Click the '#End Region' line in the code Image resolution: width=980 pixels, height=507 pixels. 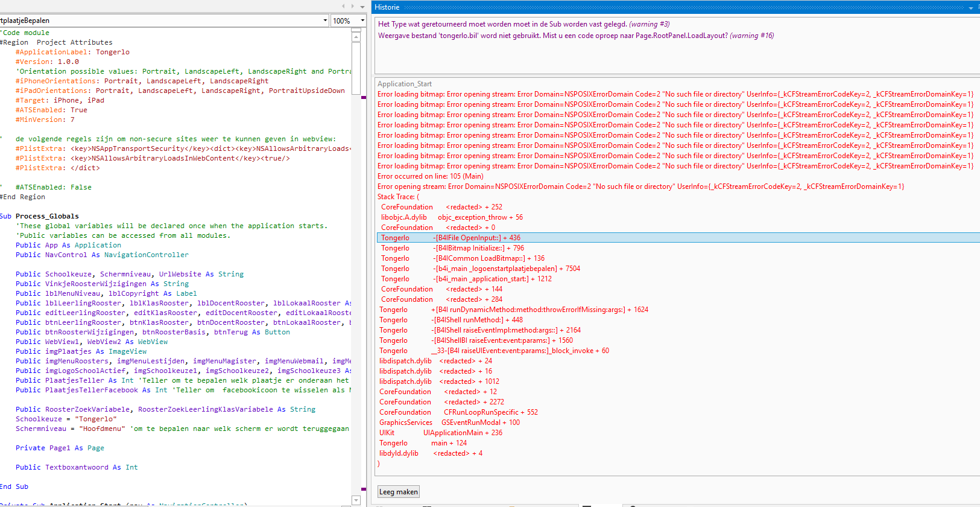pos(23,197)
